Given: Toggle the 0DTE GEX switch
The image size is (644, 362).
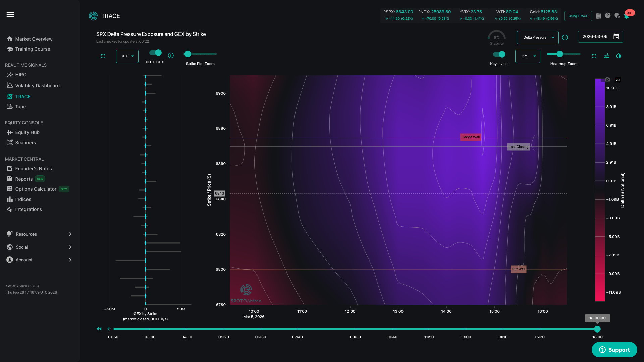Looking at the screenshot, I should pyautogui.click(x=155, y=53).
